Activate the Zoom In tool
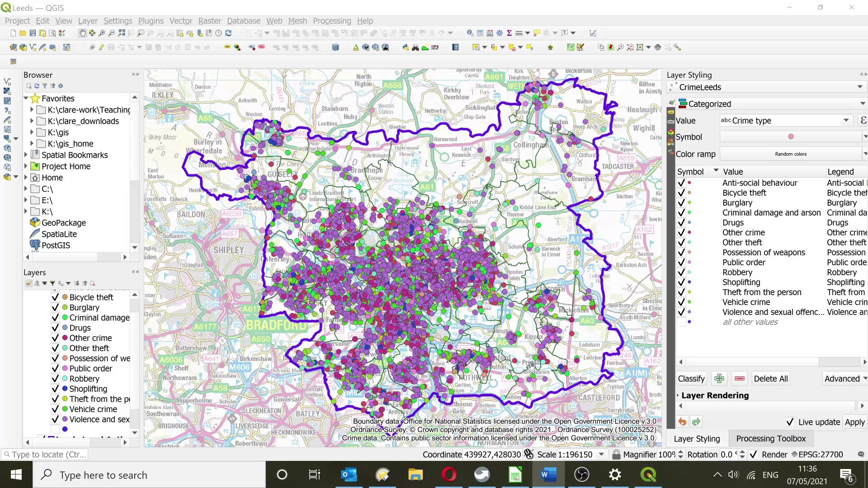Screen dimensions: 868x488 tap(101, 33)
